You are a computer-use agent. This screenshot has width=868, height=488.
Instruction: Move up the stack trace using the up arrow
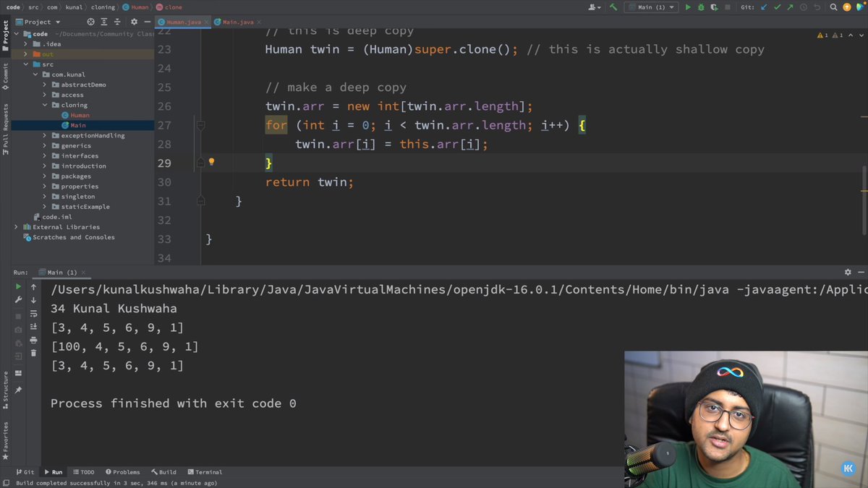point(33,287)
